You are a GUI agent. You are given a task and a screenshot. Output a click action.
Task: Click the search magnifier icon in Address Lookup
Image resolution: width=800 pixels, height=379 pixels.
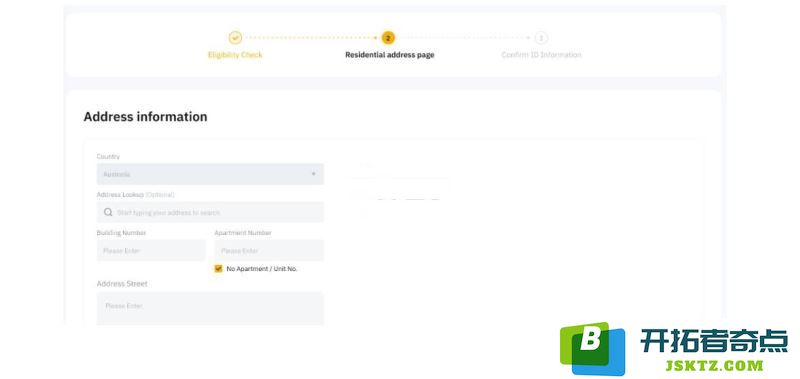pos(108,212)
